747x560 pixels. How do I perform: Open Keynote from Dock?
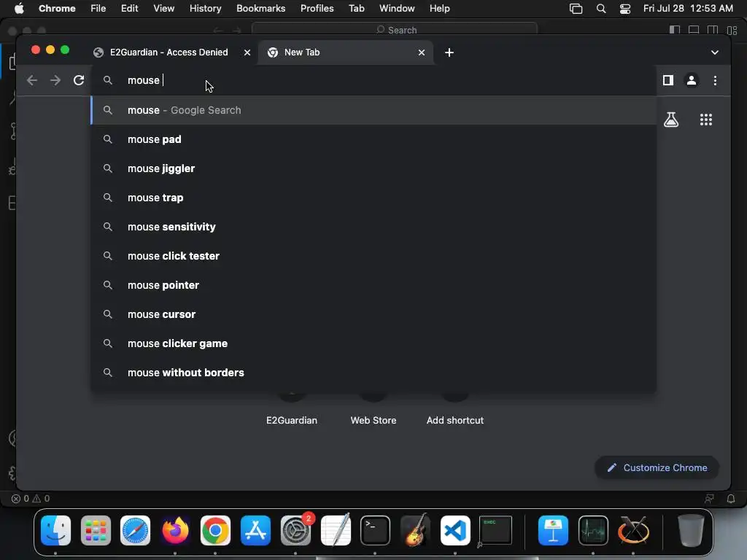(553, 531)
